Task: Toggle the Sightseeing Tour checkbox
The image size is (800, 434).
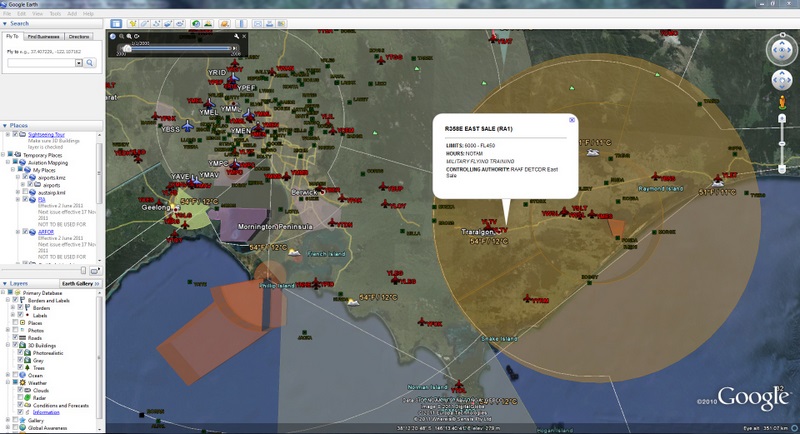Action: coord(16,135)
